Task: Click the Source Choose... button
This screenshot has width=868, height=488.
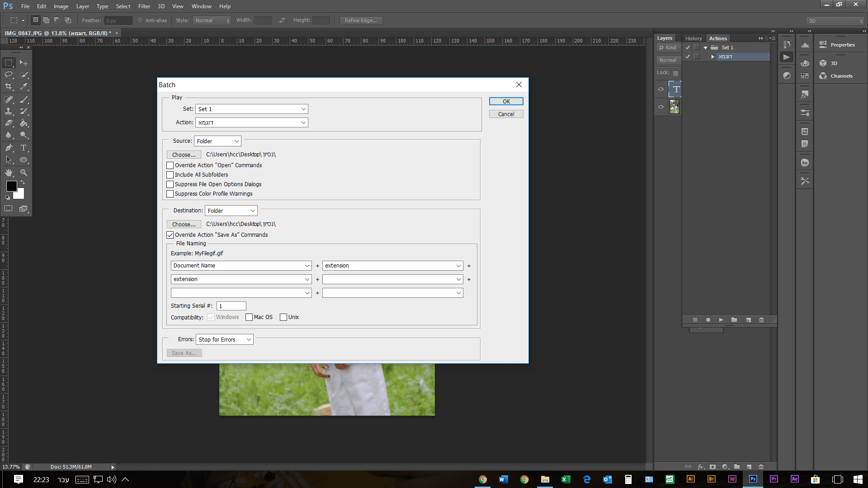Action: [x=184, y=155]
